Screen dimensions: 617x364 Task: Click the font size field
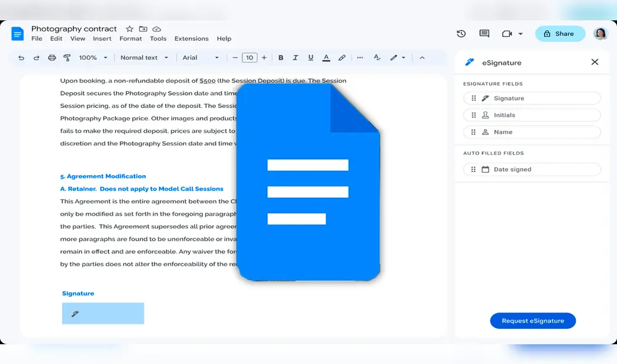pyautogui.click(x=249, y=57)
